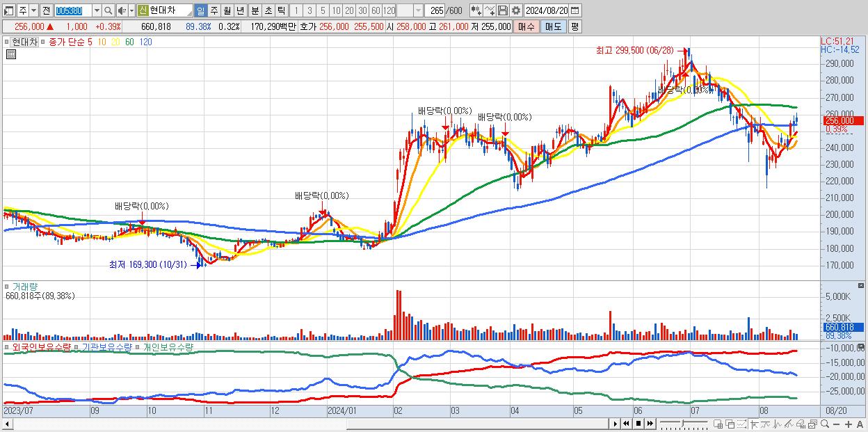868x432 pixels.
Task: Expand the stock code history dropdown
Action: (x=97, y=10)
